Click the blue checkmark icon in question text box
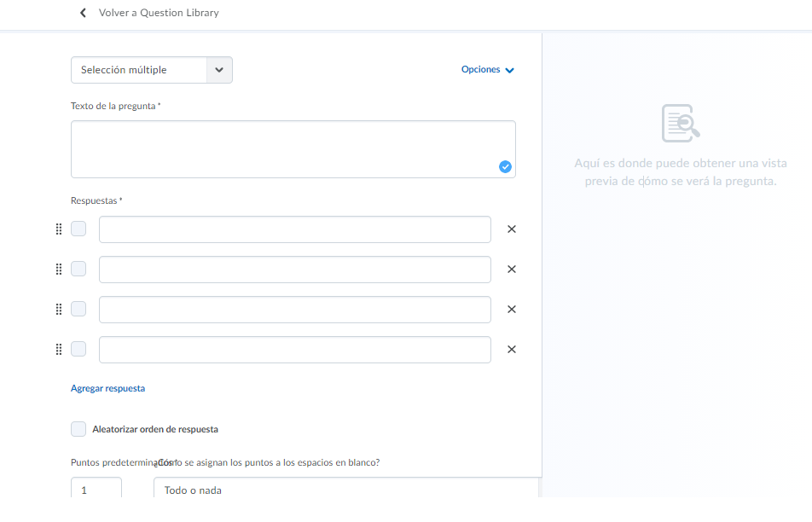The image size is (812, 522). coord(505,167)
